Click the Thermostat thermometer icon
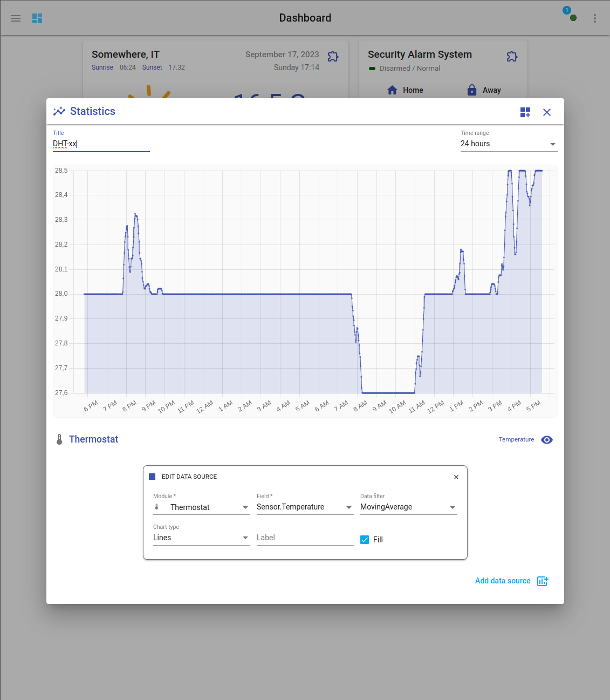 click(59, 439)
